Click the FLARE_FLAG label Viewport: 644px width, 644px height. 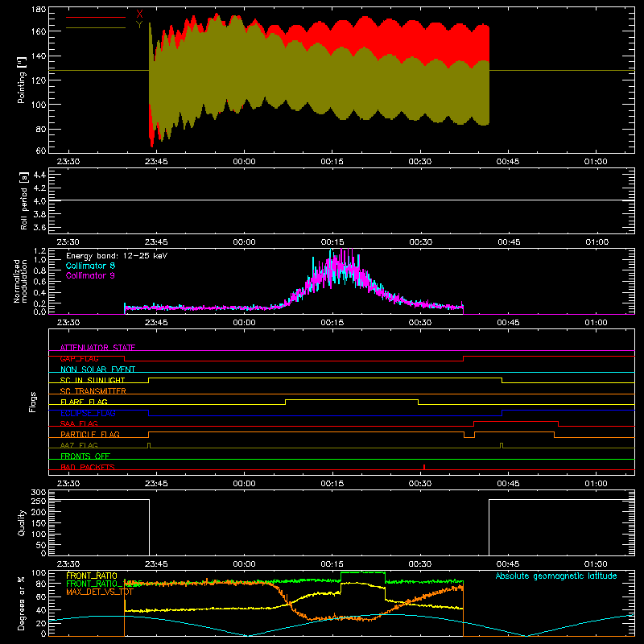coord(84,402)
